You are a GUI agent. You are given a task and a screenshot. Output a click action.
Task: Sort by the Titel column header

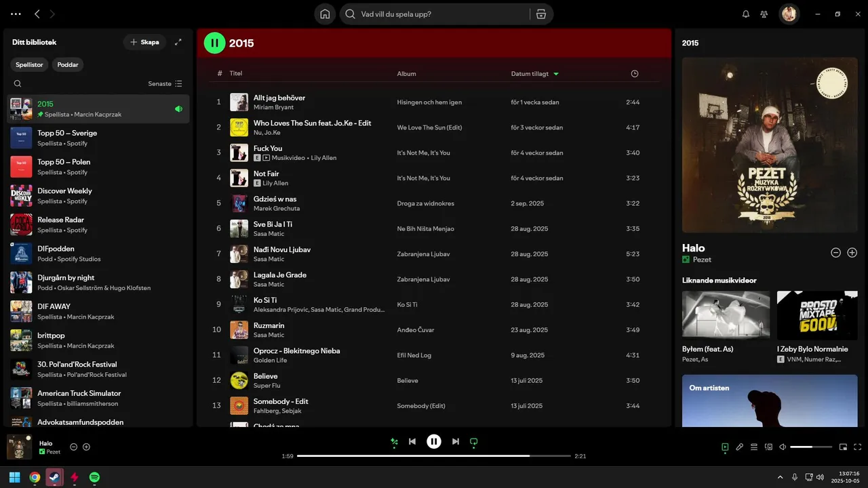coord(236,74)
